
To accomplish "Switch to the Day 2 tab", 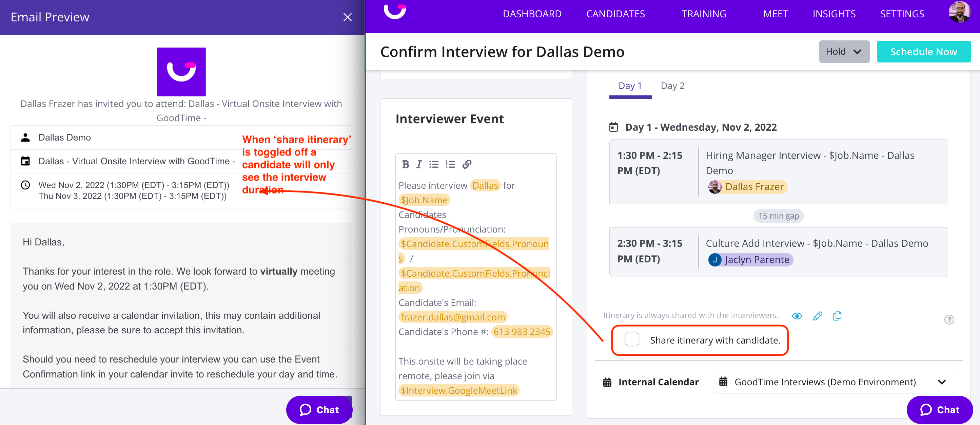I will (x=672, y=86).
